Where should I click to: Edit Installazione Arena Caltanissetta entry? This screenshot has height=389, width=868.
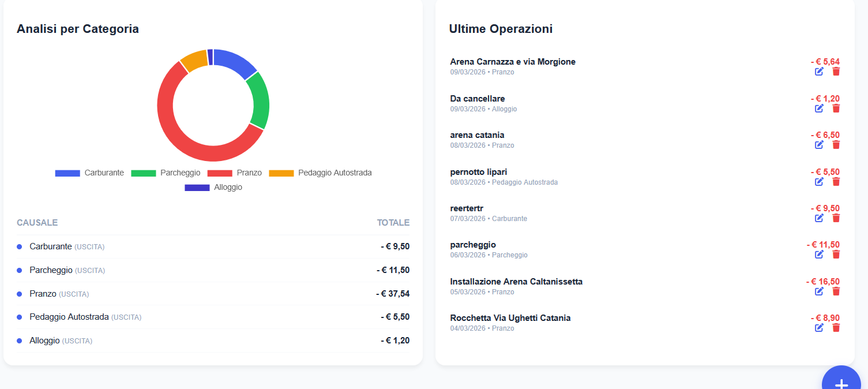point(819,291)
